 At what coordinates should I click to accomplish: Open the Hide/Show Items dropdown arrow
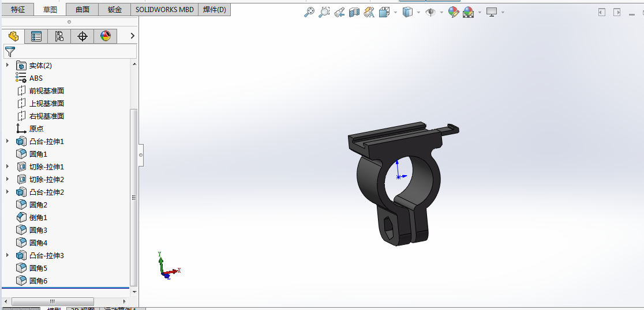click(441, 12)
